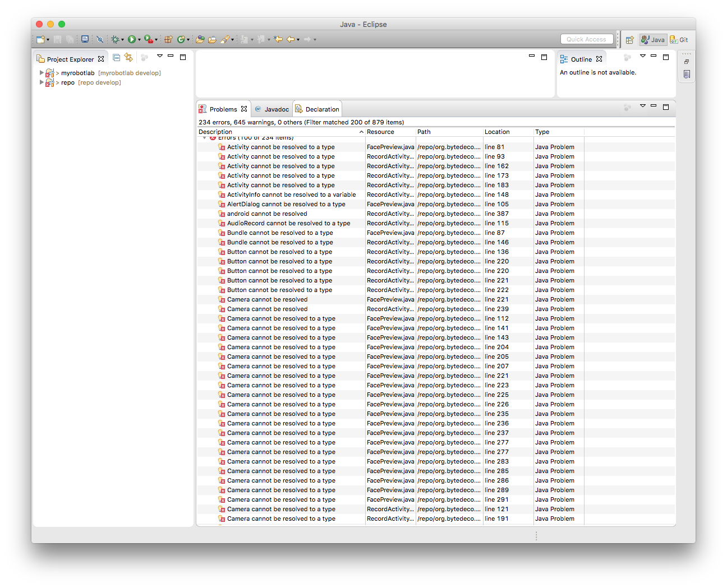Click the Open Console monitor icon
This screenshot has width=727, height=588.
coord(85,39)
